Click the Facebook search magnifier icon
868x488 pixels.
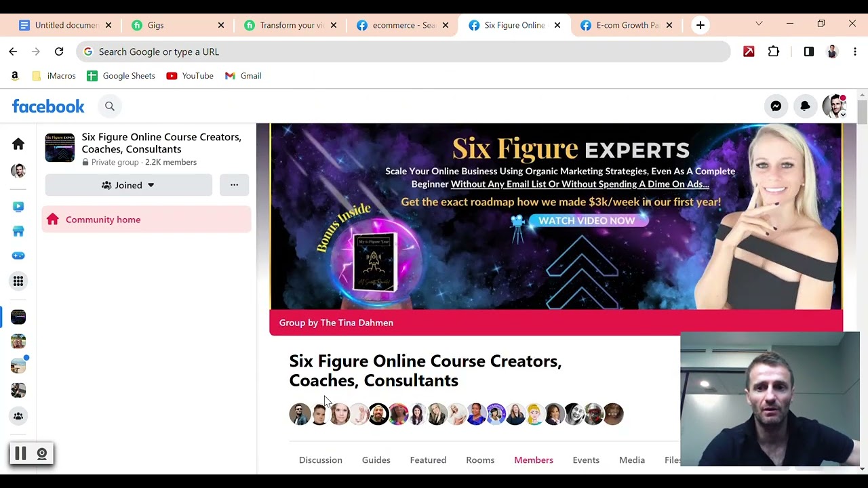pyautogui.click(x=110, y=106)
